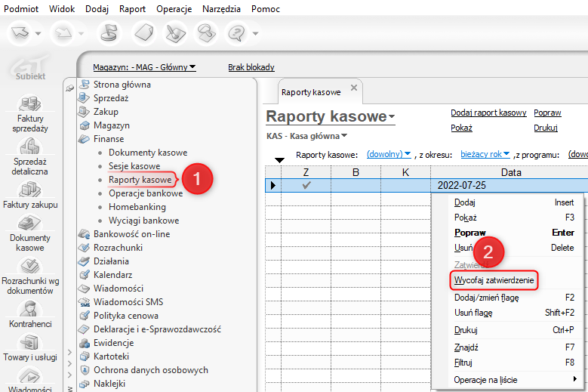Click the Dodaj raport kasowy link

[488, 113]
